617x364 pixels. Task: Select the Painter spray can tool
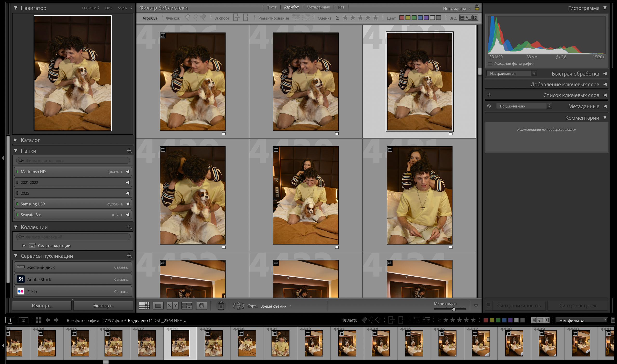click(x=221, y=306)
